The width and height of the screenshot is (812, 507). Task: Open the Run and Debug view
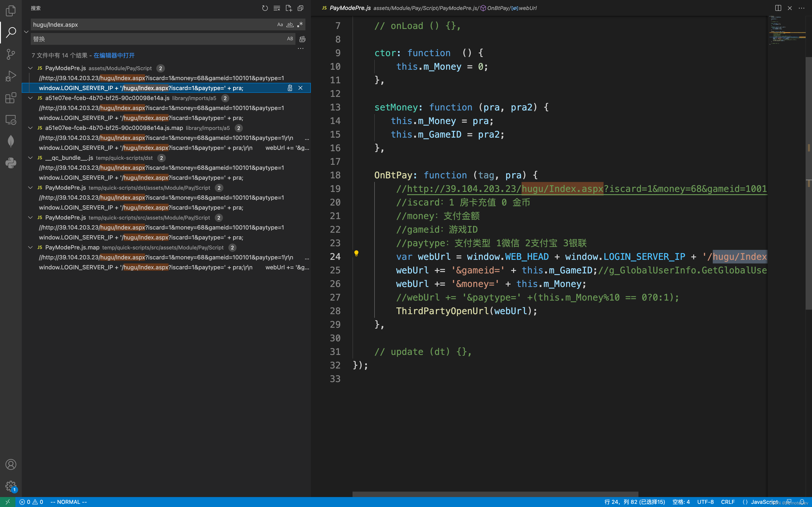click(x=11, y=76)
